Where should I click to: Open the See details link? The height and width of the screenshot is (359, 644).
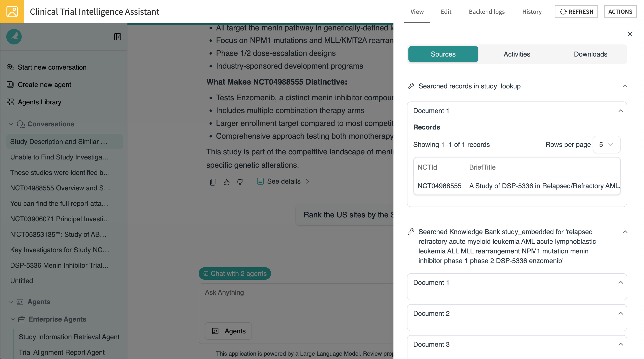284,181
